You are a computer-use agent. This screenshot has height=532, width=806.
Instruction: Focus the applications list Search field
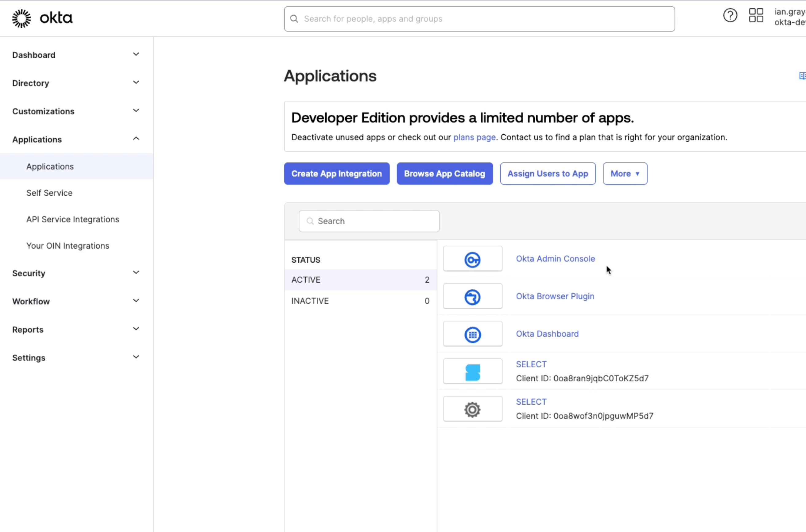pos(369,221)
